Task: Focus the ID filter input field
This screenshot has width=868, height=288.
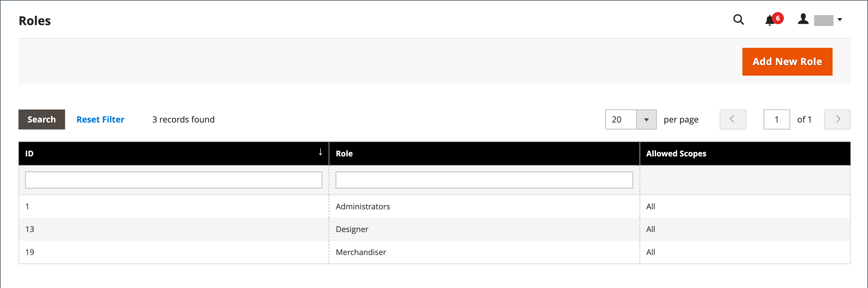Action: (x=173, y=180)
